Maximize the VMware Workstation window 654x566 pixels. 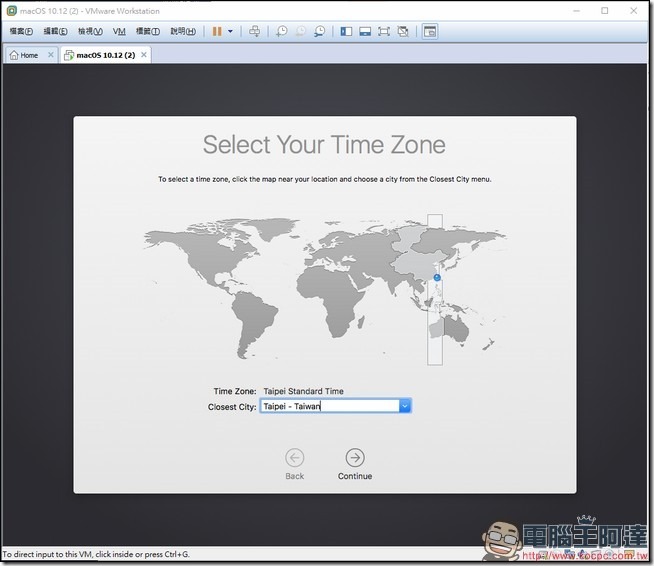pyautogui.click(x=604, y=11)
